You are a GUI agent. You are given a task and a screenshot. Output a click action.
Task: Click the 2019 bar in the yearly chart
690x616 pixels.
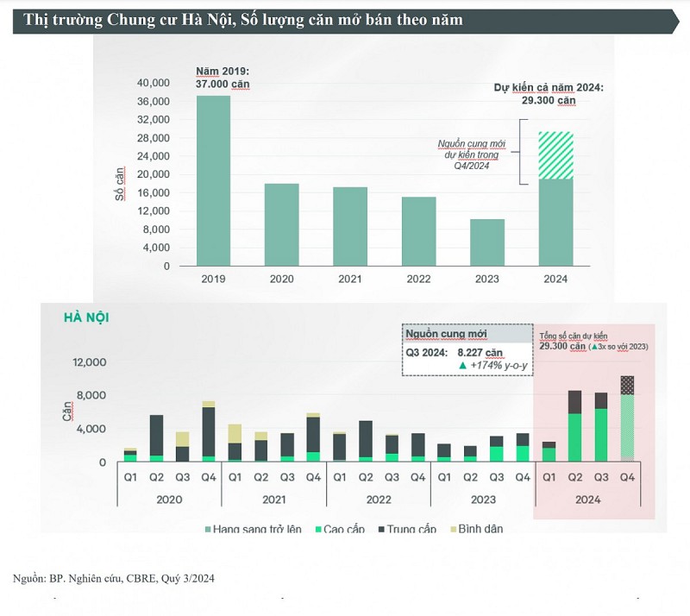[x=213, y=180]
